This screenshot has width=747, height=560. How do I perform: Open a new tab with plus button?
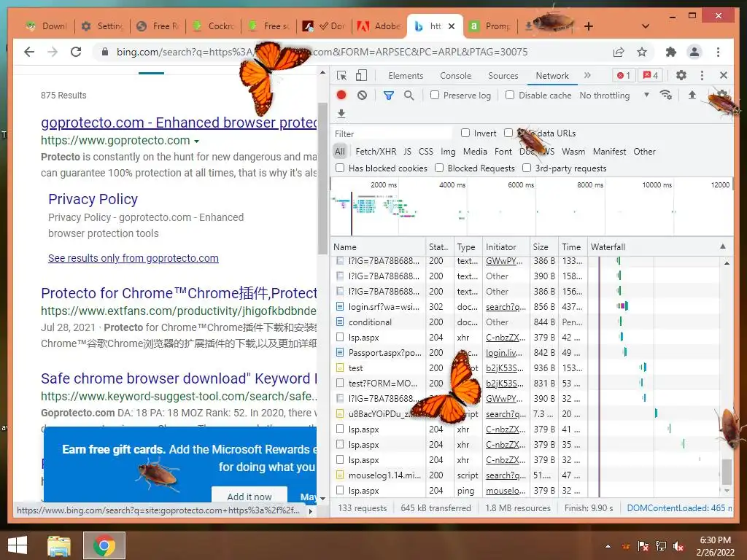(x=589, y=26)
